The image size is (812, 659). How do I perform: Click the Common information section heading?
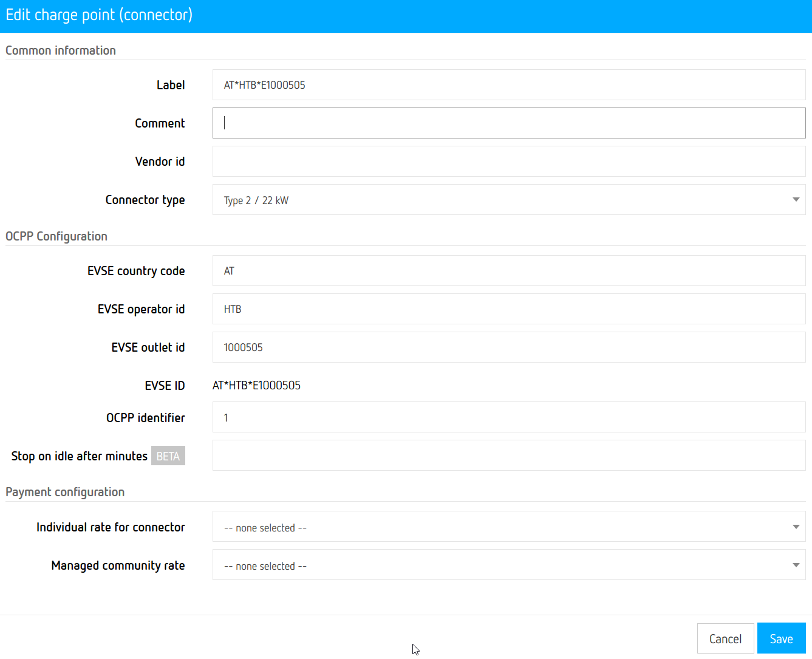[61, 50]
